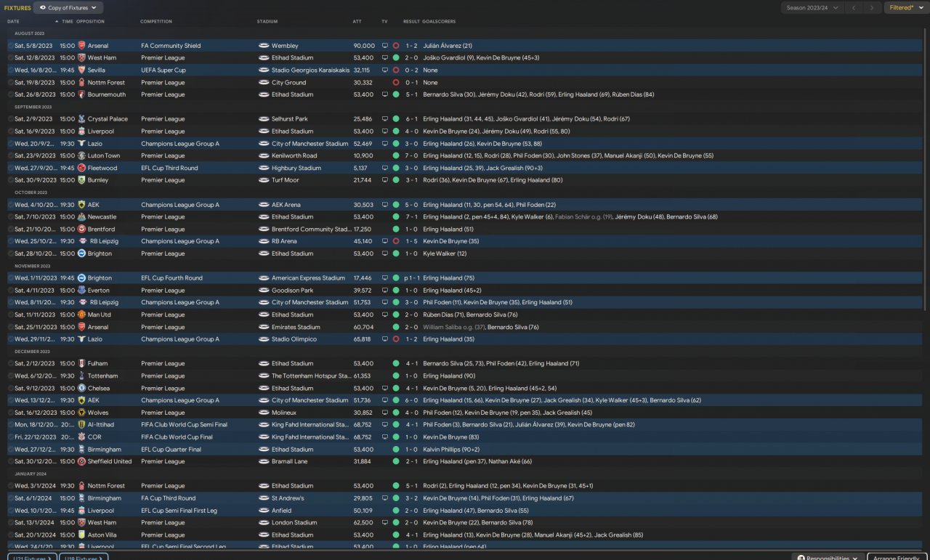
Task: Sort by the Stadium column header
Action: (267, 22)
